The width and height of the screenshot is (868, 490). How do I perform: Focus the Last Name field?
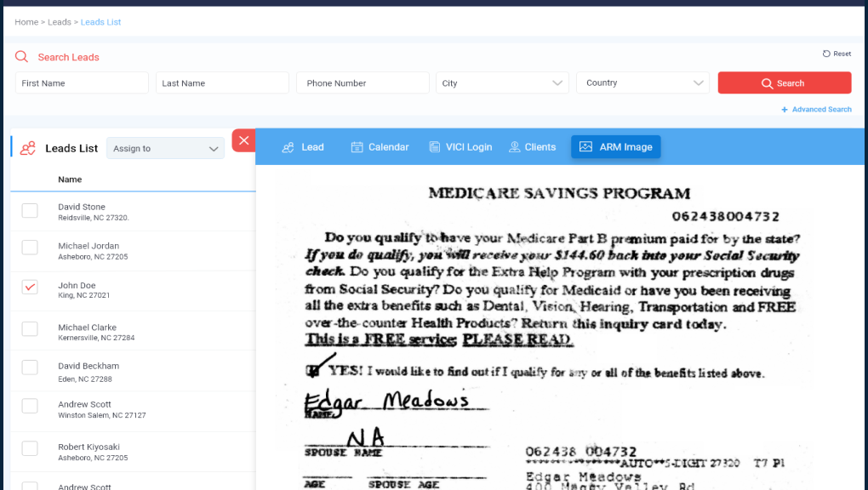(x=222, y=83)
